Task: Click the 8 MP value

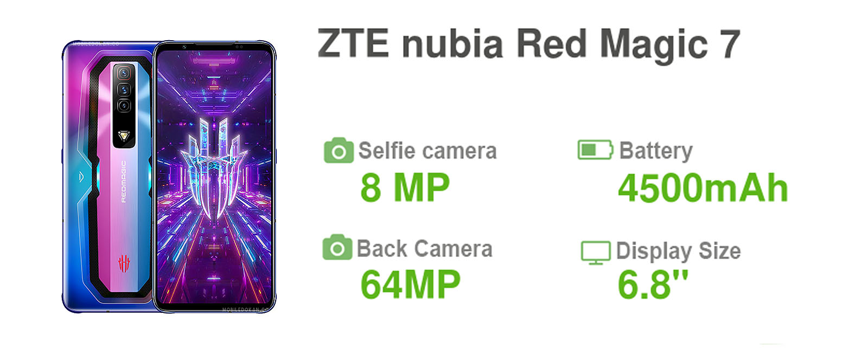Action: coord(405,187)
